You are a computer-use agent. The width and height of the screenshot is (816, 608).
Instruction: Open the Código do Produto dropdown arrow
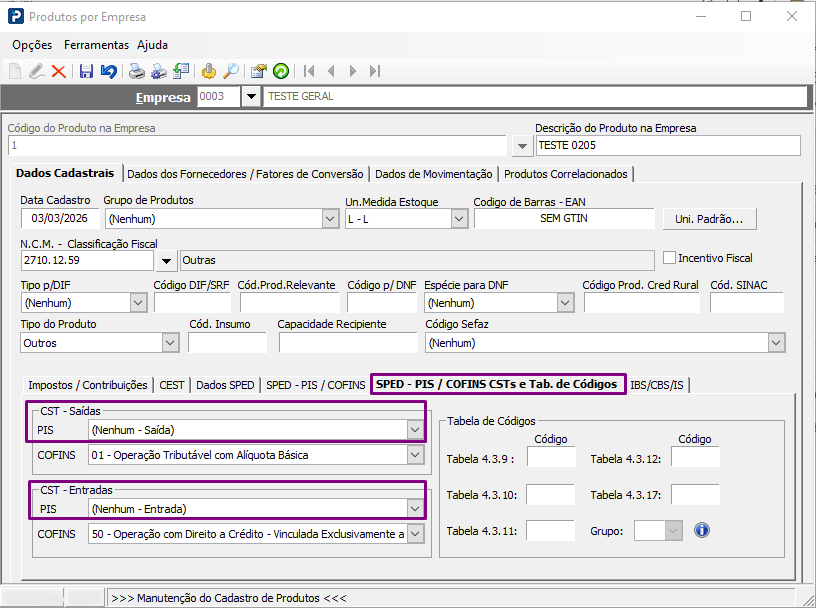click(x=522, y=146)
